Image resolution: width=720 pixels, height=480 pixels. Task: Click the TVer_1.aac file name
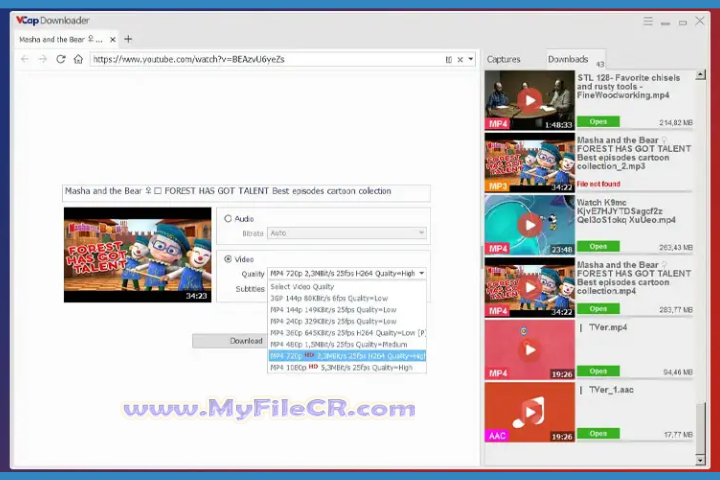coord(611,390)
